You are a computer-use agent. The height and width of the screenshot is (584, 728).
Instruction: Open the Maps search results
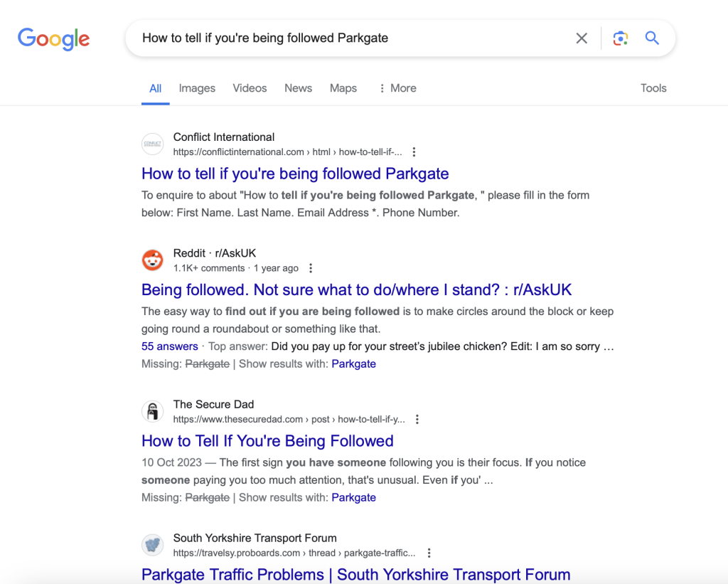click(x=343, y=87)
